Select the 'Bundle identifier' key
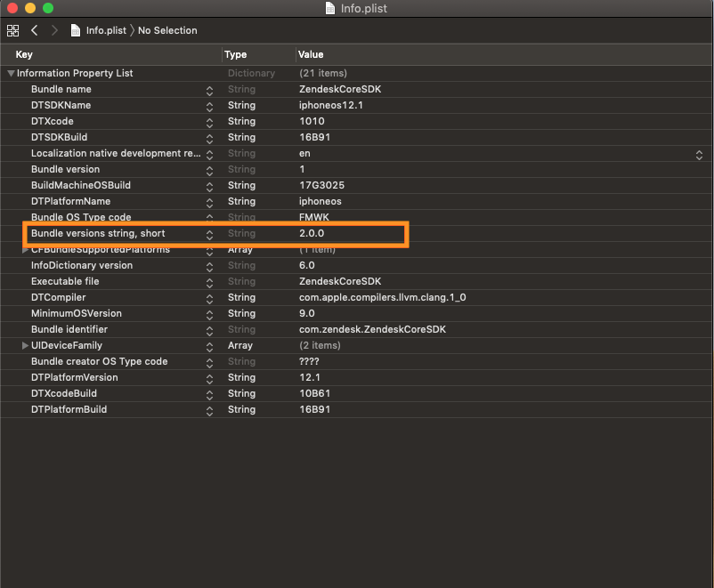This screenshot has width=714, height=588. [69, 329]
